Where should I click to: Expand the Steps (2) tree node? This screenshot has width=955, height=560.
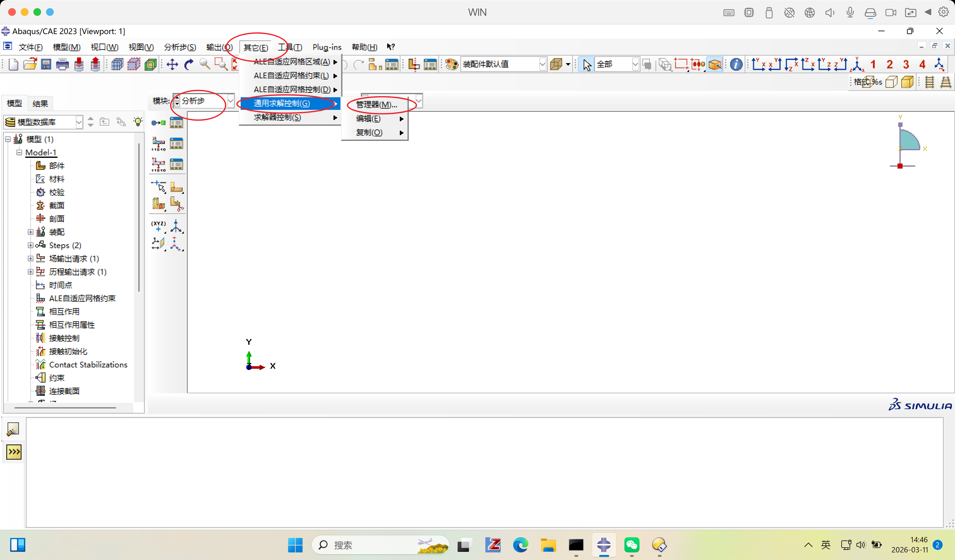pos(30,245)
